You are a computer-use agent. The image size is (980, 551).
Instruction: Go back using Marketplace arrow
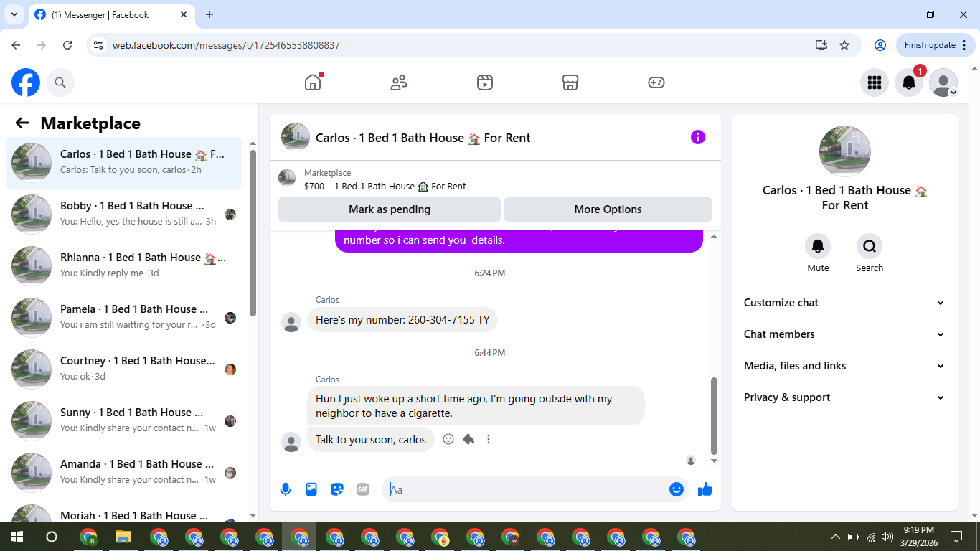tap(22, 123)
